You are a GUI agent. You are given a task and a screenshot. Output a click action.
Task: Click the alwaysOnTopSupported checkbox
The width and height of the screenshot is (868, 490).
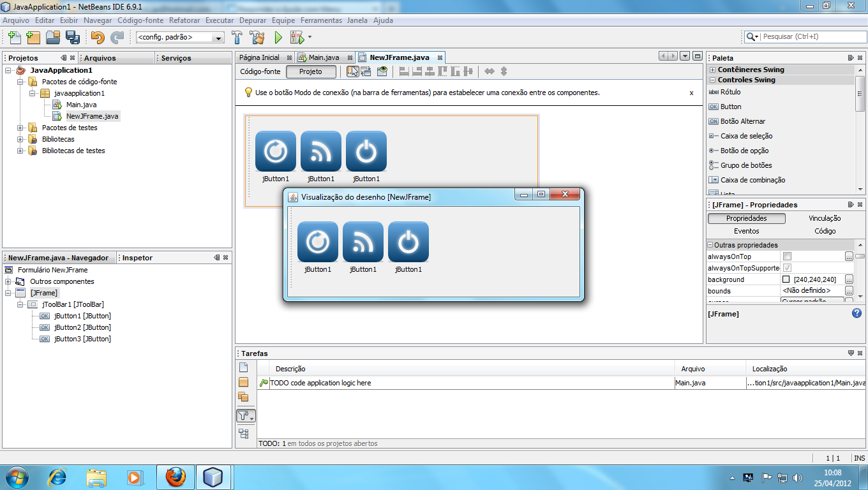pos(787,268)
